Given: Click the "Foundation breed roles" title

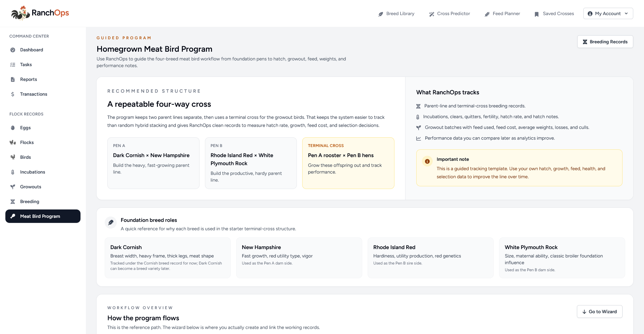Looking at the screenshot, I should tap(149, 220).
